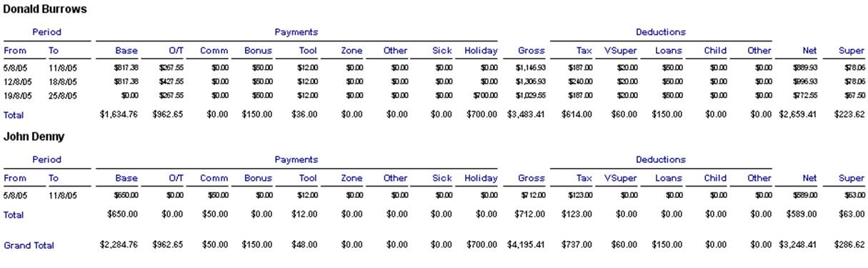Click the $3,483.41 gross total for Donald Burrows
Screen dimensions: 868x268
(x=526, y=114)
